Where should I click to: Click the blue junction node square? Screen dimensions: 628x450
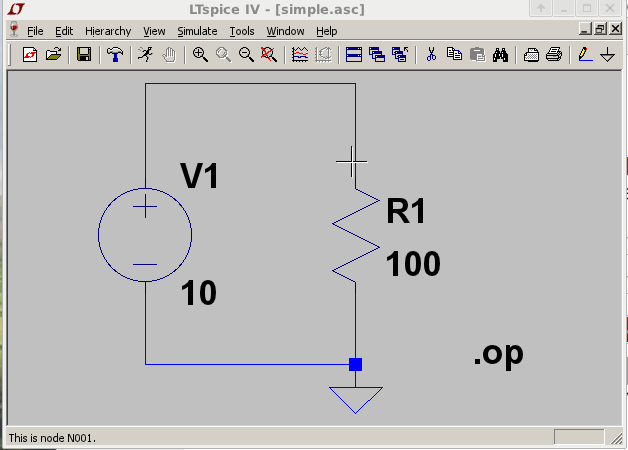click(356, 364)
